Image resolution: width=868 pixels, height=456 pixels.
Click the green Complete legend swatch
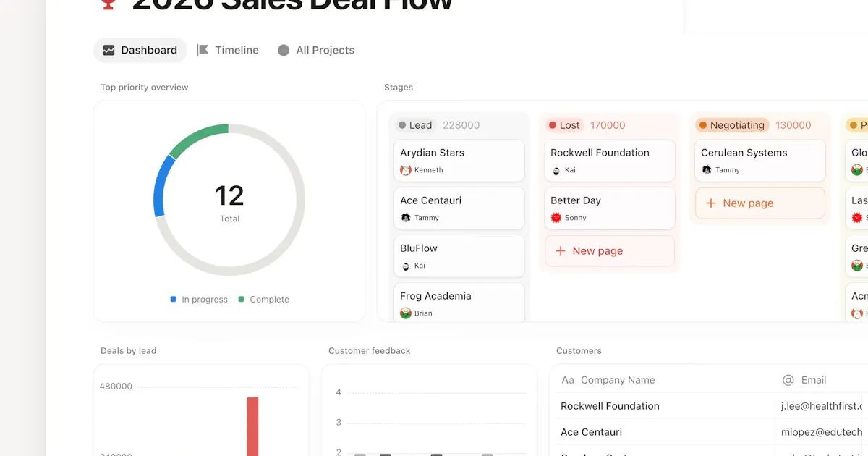(241, 299)
